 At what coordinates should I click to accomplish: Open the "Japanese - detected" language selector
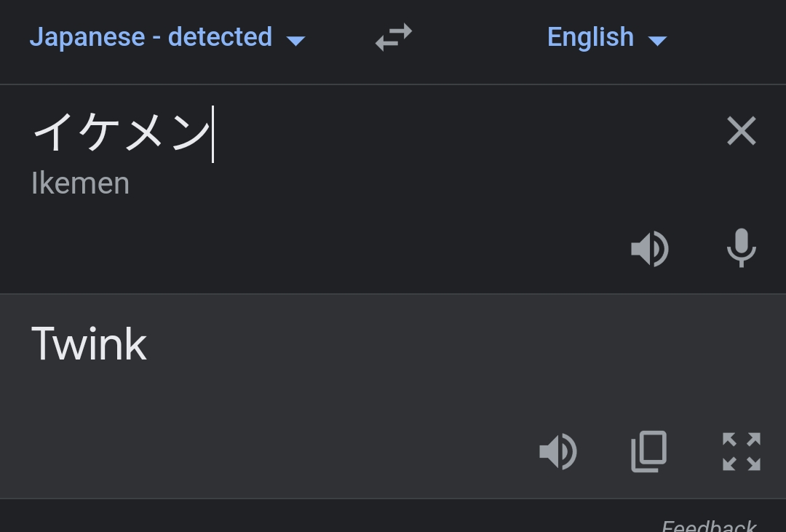click(x=151, y=37)
